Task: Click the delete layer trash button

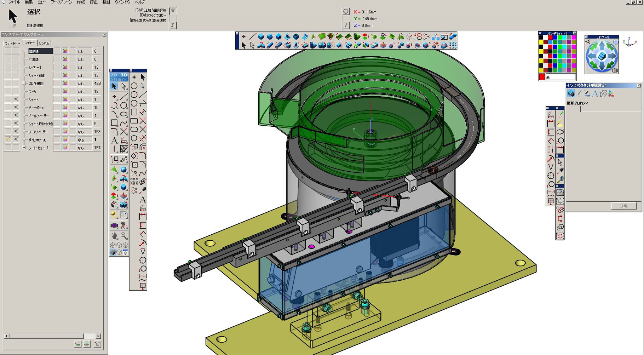Action: (97, 344)
